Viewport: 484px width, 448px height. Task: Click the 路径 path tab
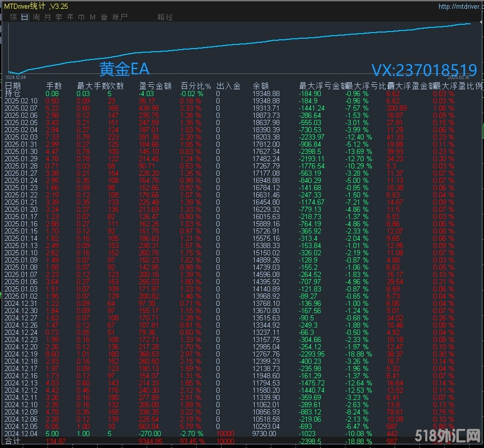[x=165, y=17]
